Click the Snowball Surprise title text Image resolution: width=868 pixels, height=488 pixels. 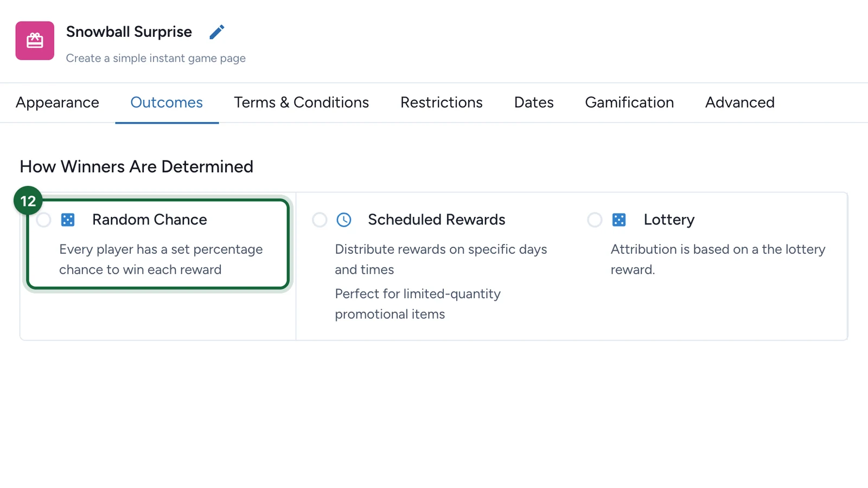[129, 32]
